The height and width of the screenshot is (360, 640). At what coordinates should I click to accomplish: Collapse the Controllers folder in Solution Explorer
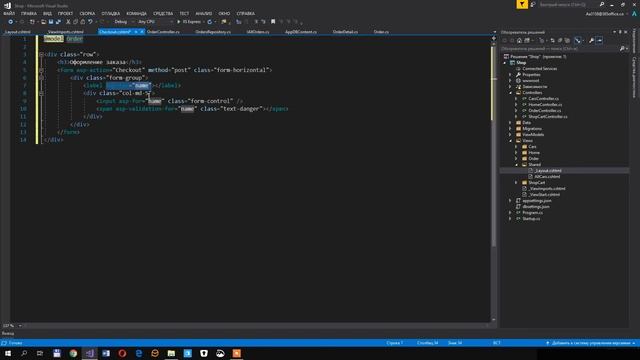tap(510, 93)
